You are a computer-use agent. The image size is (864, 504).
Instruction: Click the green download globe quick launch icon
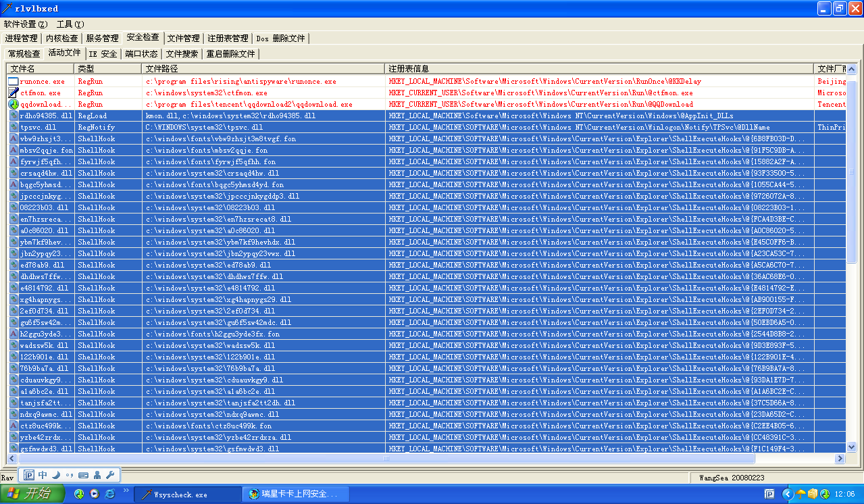[x=79, y=494]
